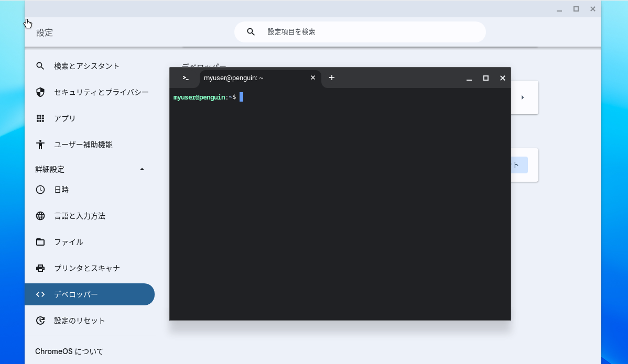
Task: Open a new terminal tab with the plus button
Action: pos(331,78)
